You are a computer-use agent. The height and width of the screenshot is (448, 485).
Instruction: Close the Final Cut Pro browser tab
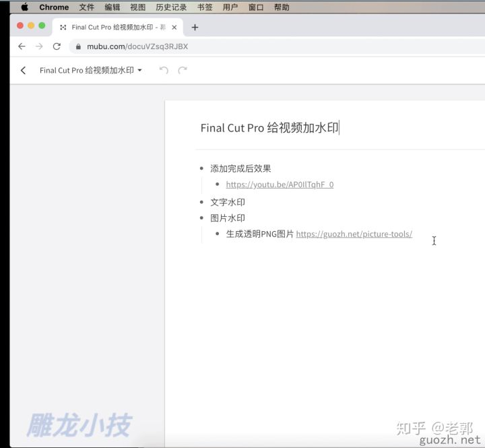pyautogui.click(x=174, y=28)
